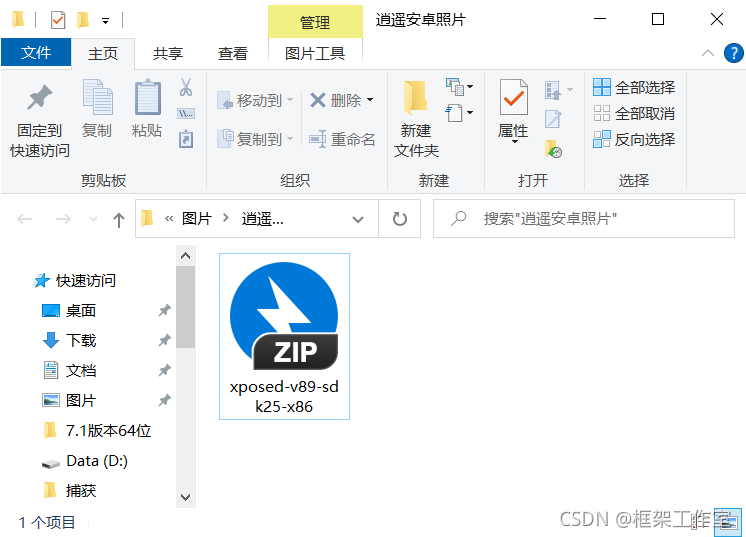Click the breadcrumb overflow « chevron
The width and height of the screenshot is (746, 537).
169,219
